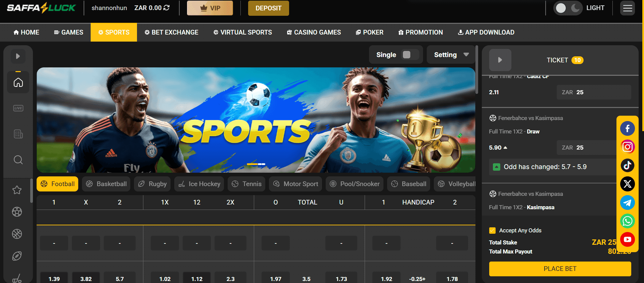Screen dimensions: 644x283
Task: Select the Pool/Snooker sport tab
Action: point(355,184)
